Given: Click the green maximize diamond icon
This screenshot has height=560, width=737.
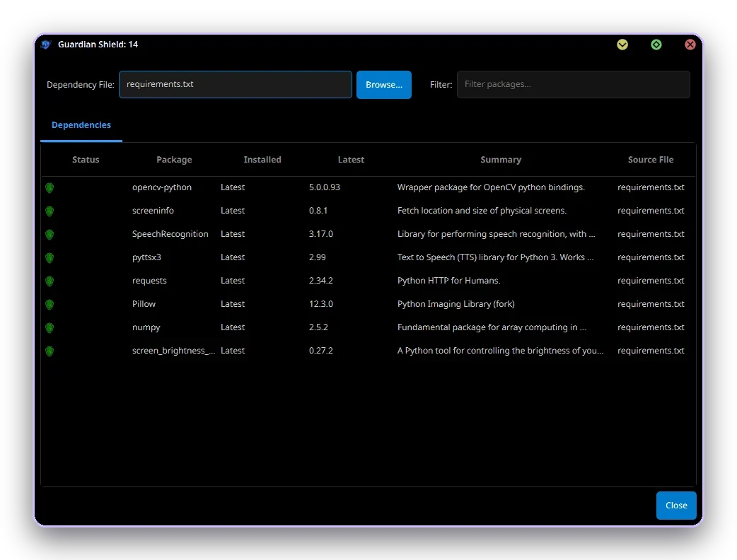Looking at the screenshot, I should pyautogui.click(x=656, y=45).
